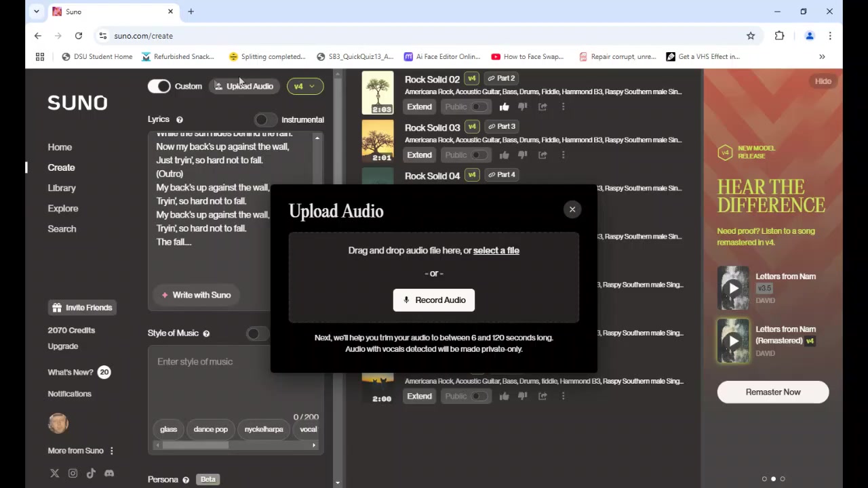Play the Rock Solid 02 thumbnail
This screenshot has width=868, height=488.
pos(378,93)
